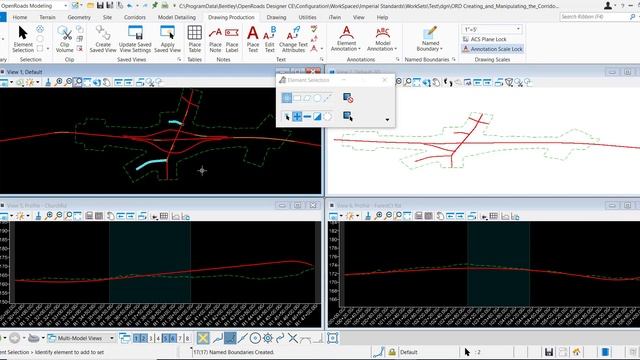Toggle Annotation Scale Lock
Viewport: 640px width, 360px height.
point(493,49)
